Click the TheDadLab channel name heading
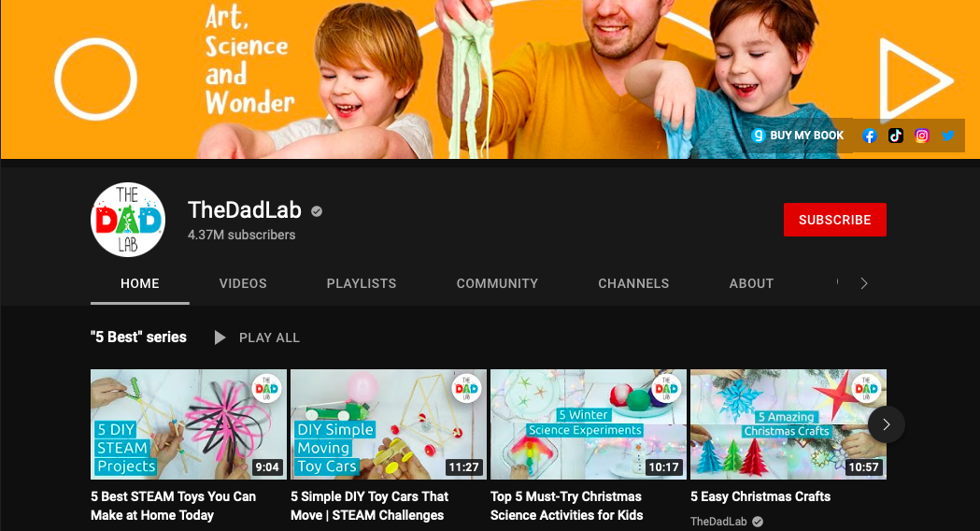 pyautogui.click(x=245, y=210)
